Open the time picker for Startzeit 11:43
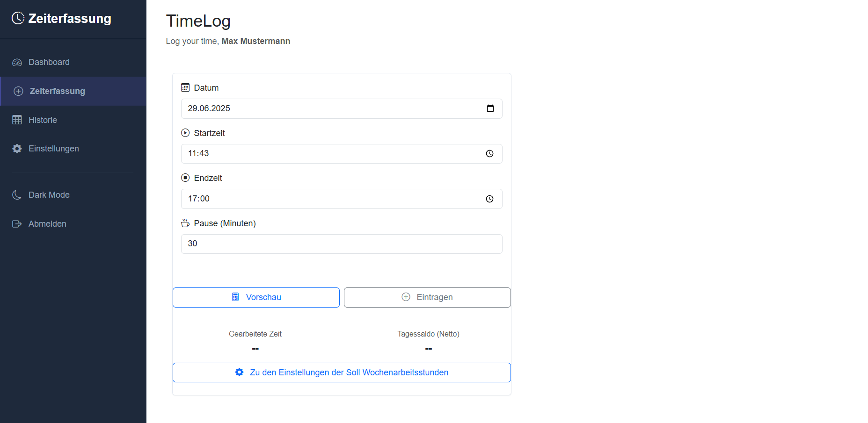 [x=489, y=153]
